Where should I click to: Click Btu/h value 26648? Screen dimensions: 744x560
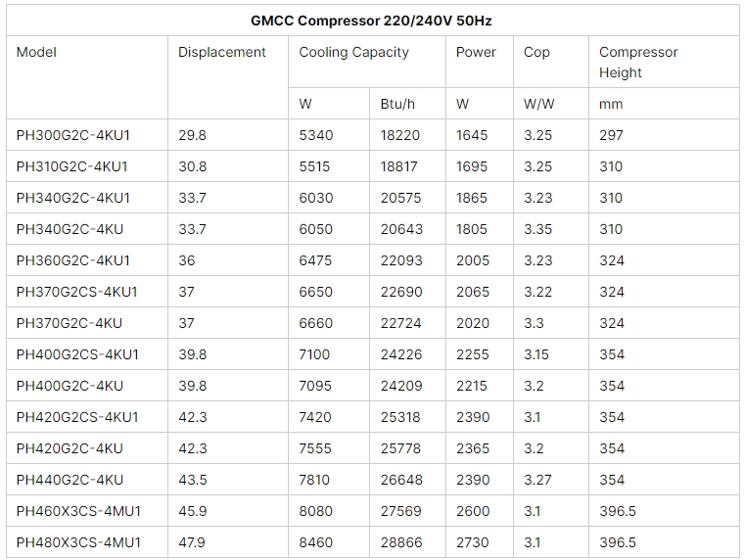[x=401, y=480]
